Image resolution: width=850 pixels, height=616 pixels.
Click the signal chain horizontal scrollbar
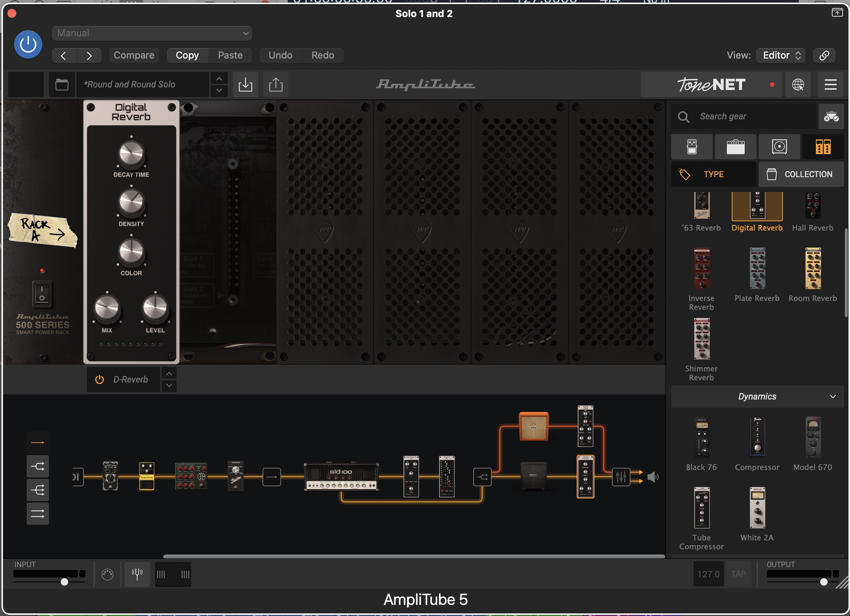point(414,556)
